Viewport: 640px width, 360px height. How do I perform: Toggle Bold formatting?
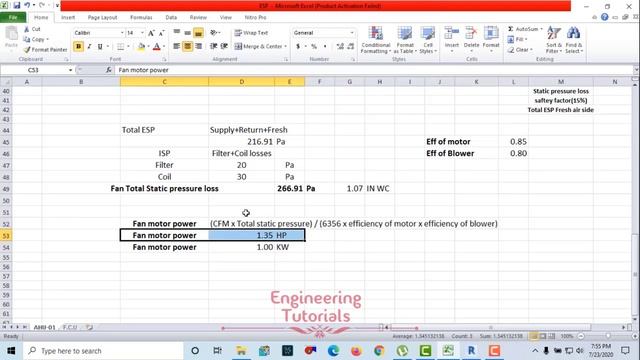pos(78,47)
